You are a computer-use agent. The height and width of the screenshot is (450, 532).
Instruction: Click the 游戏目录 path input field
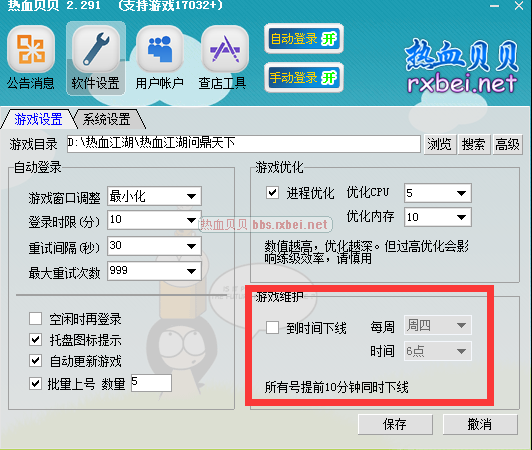click(244, 144)
